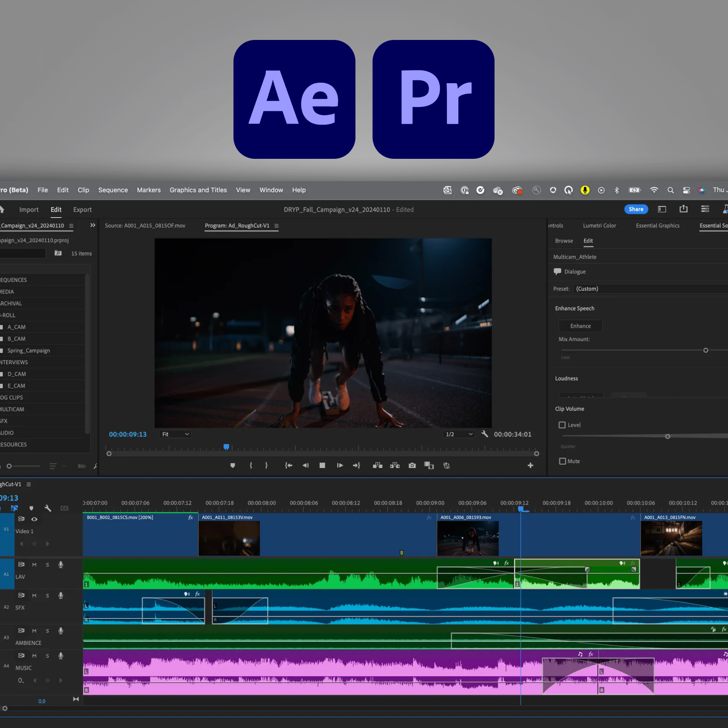The image size is (728, 728).
Task: Add a marker in the Program monitor
Action: [233, 466]
